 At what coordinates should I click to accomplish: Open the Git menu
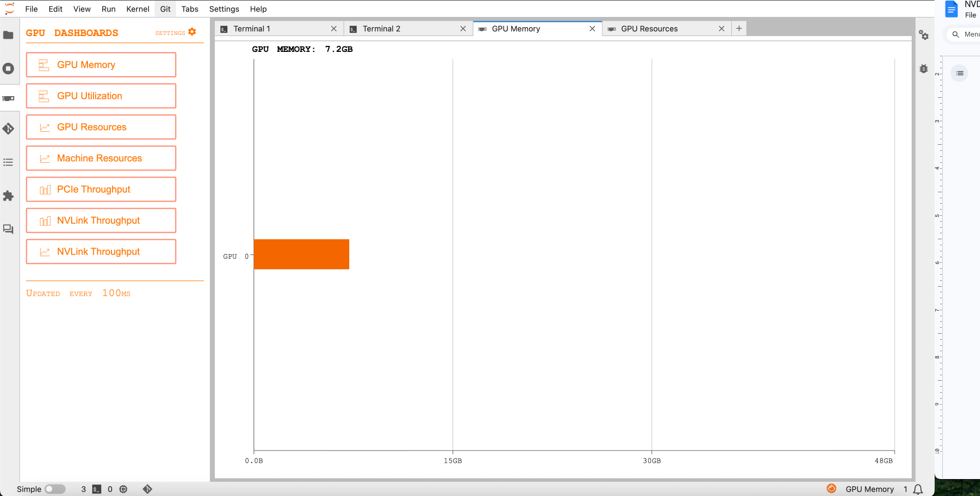coord(165,9)
